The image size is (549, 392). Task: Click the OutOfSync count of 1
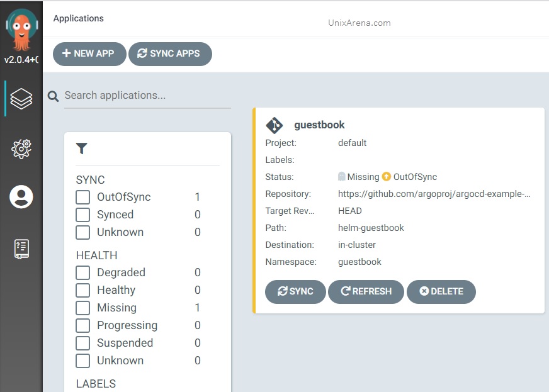198,197
